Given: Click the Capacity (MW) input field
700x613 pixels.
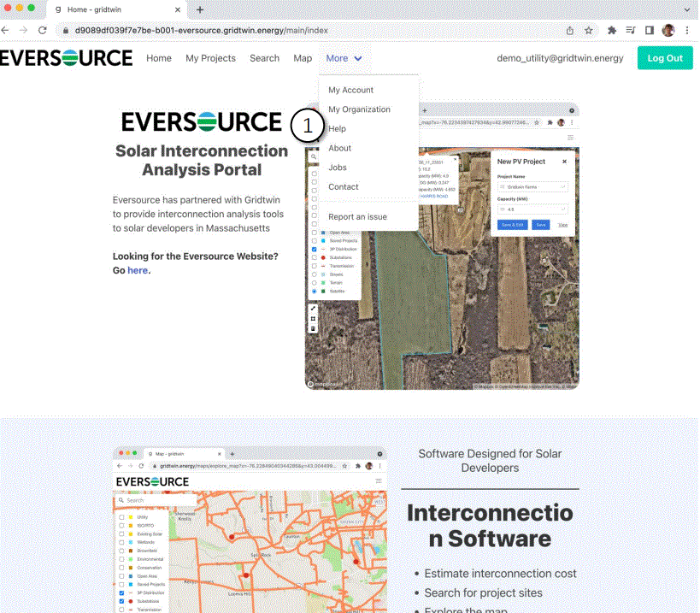Looking at the screenshot, I should [532, 209].
